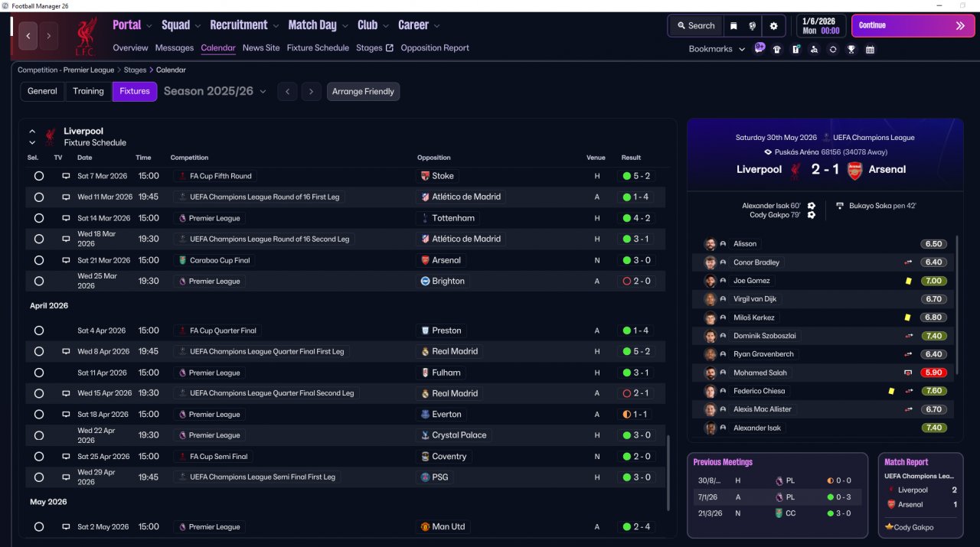Select the Man Utd fixture radio button
This screenshot has height=547, width=980.
pyautogui.click(x=39, y=527)
